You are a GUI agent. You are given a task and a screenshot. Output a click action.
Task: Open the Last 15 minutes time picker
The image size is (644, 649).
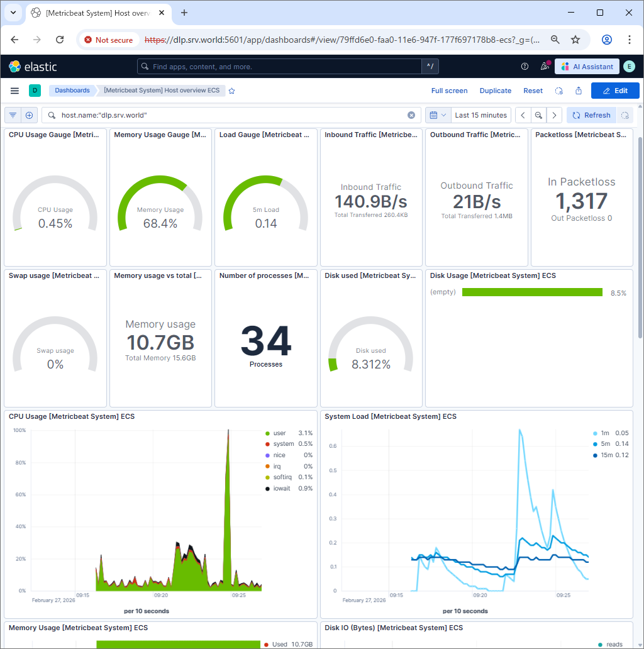coord(481,115)
